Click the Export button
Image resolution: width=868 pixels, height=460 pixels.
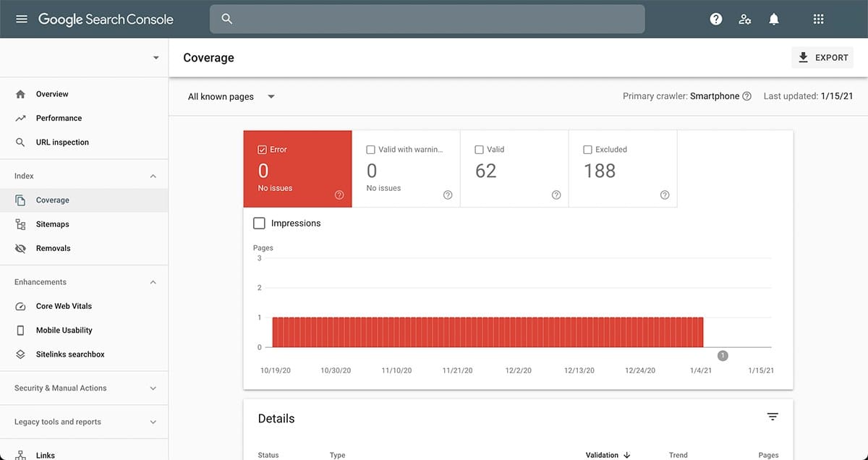coord(823,58)
